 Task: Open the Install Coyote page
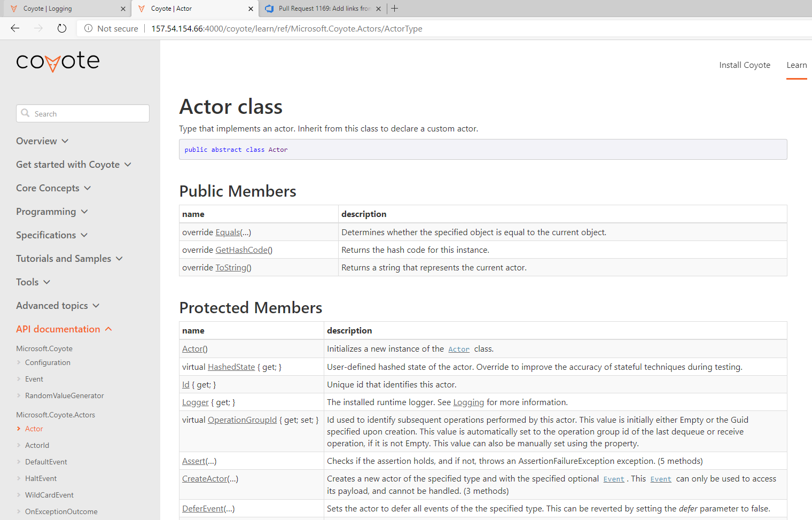(x=745, y=65)
